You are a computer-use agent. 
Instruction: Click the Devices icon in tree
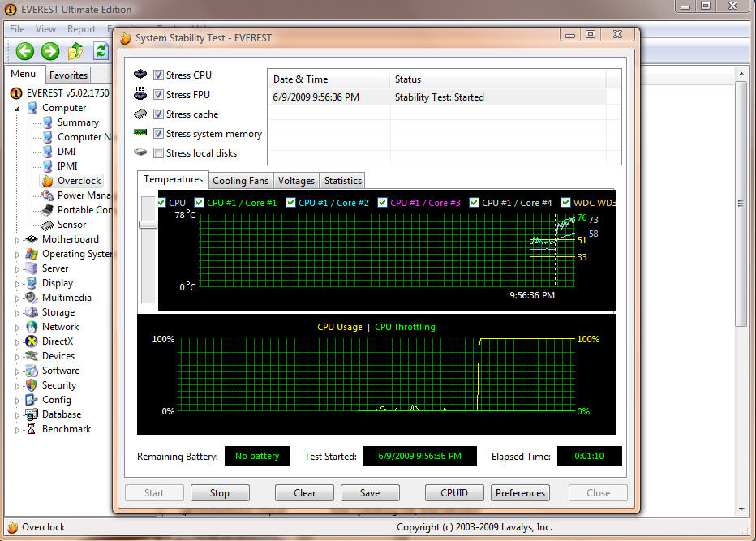click(32, 356)
